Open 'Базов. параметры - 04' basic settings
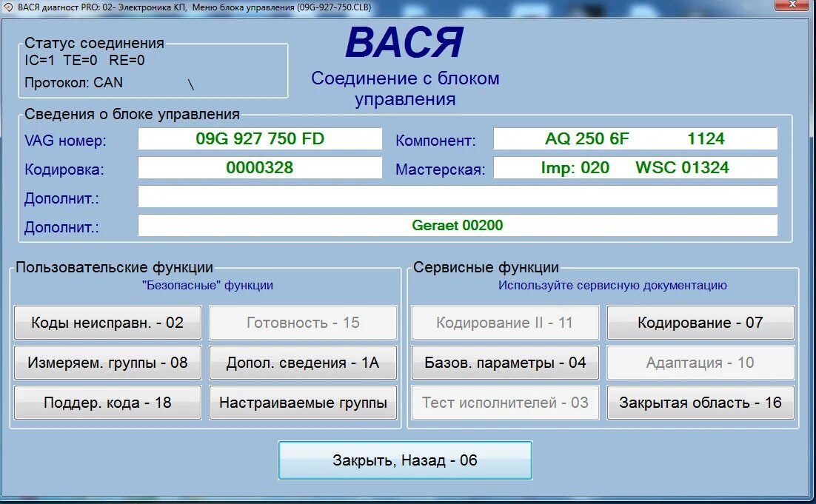The image size is (816, 504). tap(505, 363)
